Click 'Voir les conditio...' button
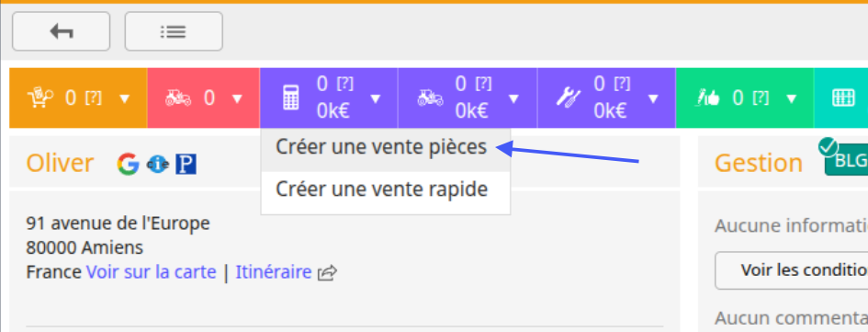The width and height of the screenshot is (868, 332). click(792, 270)
